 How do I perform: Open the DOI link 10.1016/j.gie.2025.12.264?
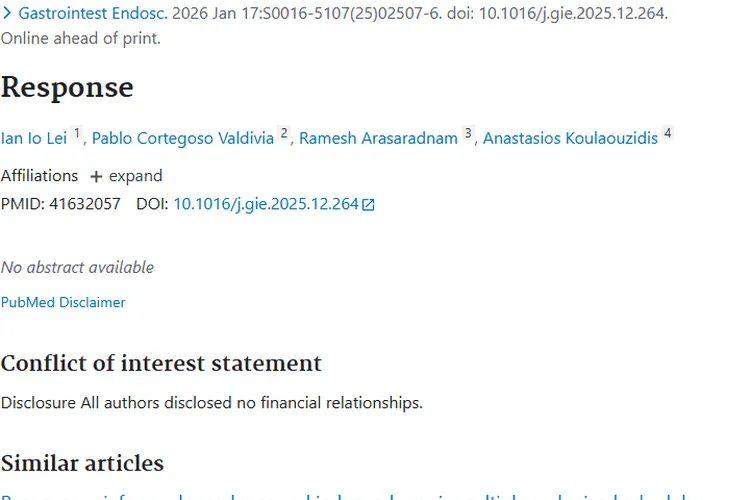coord(265,204)
